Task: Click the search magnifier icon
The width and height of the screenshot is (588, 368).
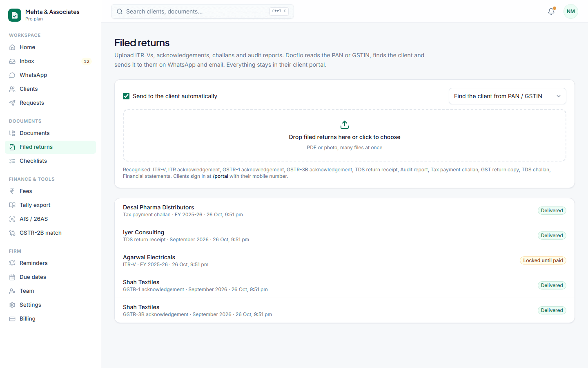Action: pyautogui.click(x=120, y=11)
